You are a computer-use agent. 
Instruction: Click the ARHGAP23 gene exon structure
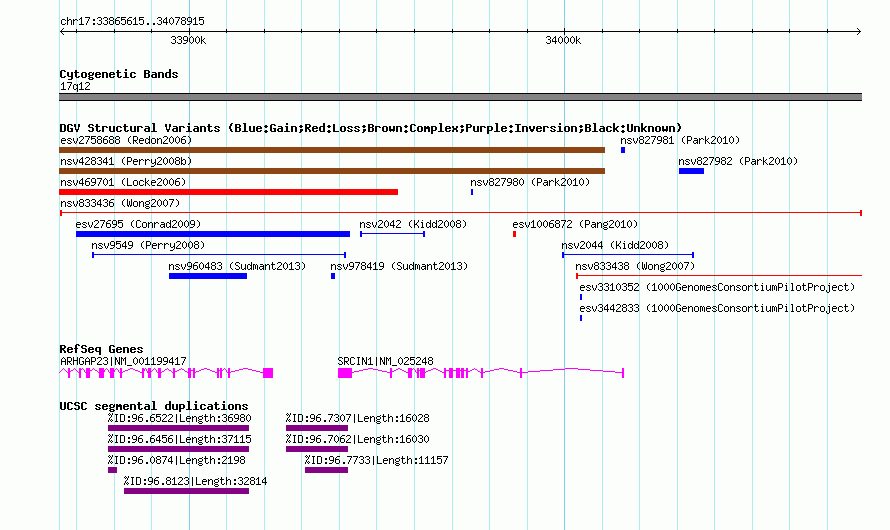pyautogui.click(x=166, y=373)
